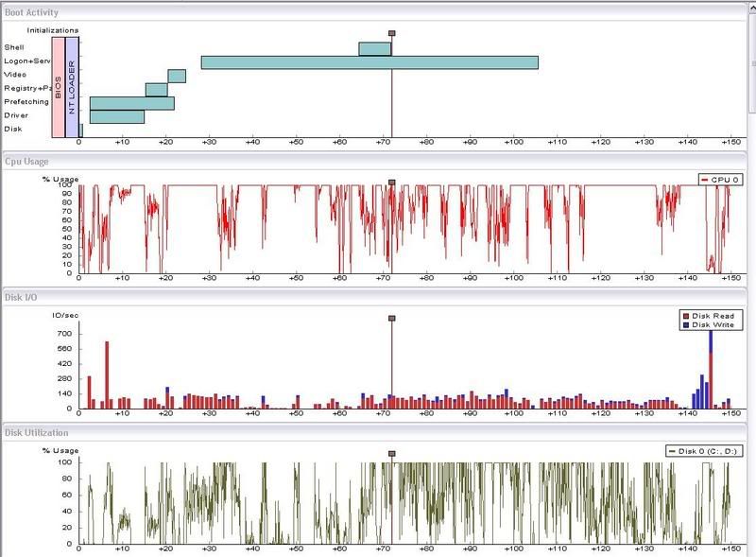The image size is (756, 557).
Task: Collapse the Cpu Usage panel header
Action: (374, 161)
